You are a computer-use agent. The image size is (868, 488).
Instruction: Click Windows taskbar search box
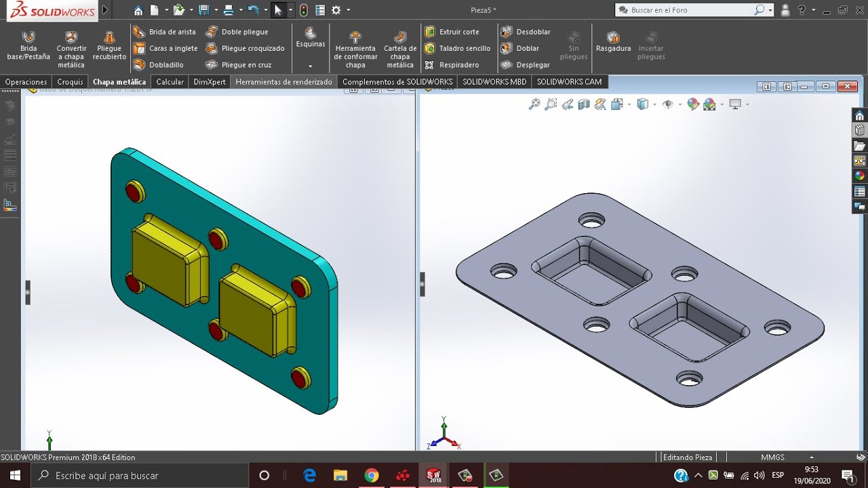pos(140,475)
